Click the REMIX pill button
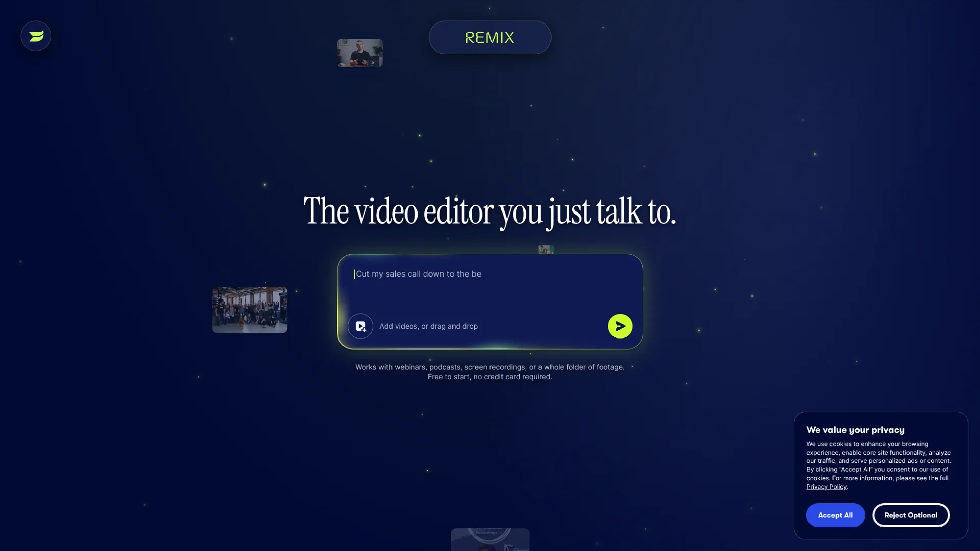Image resolution: width=980 pixels, height=551 pixels. pos(490,37)
